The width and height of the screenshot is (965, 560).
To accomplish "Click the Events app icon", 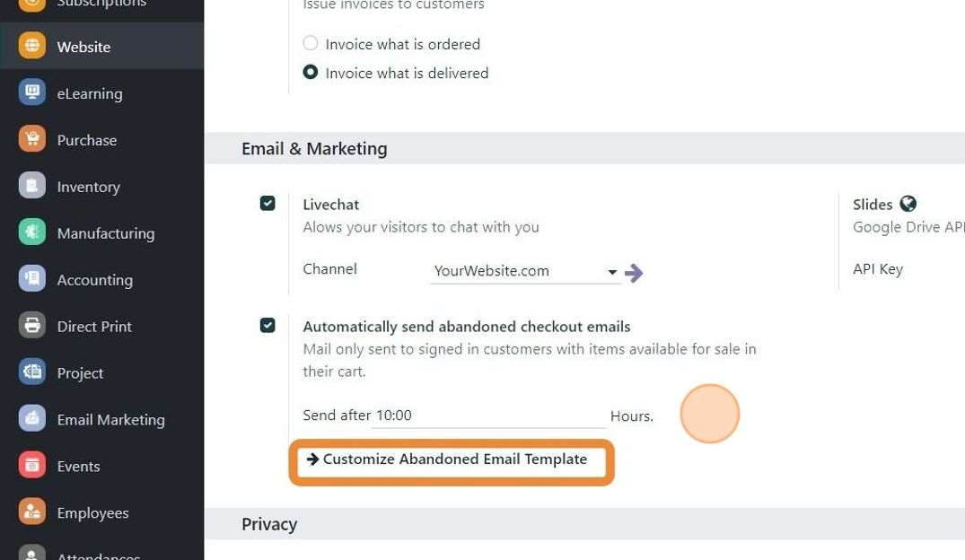I will click(32, 466).
